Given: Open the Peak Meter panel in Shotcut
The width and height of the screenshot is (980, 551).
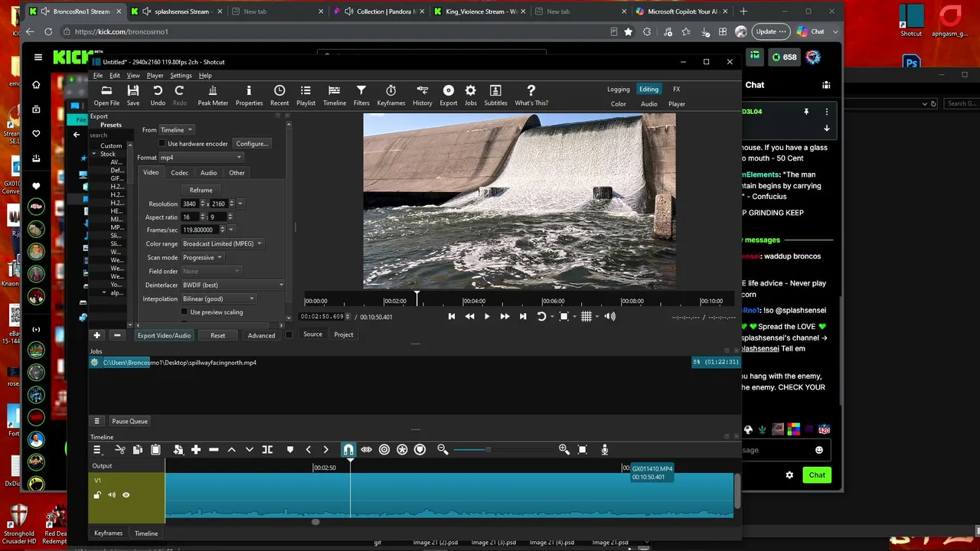Looking at the screenshot, I should pyautogui.click(x=213, y=95).
